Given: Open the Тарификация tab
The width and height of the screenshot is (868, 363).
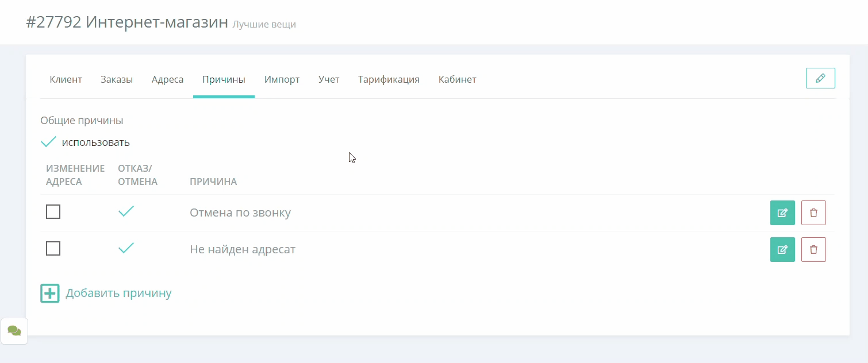Looking at the screenshot, I should 389,79.
